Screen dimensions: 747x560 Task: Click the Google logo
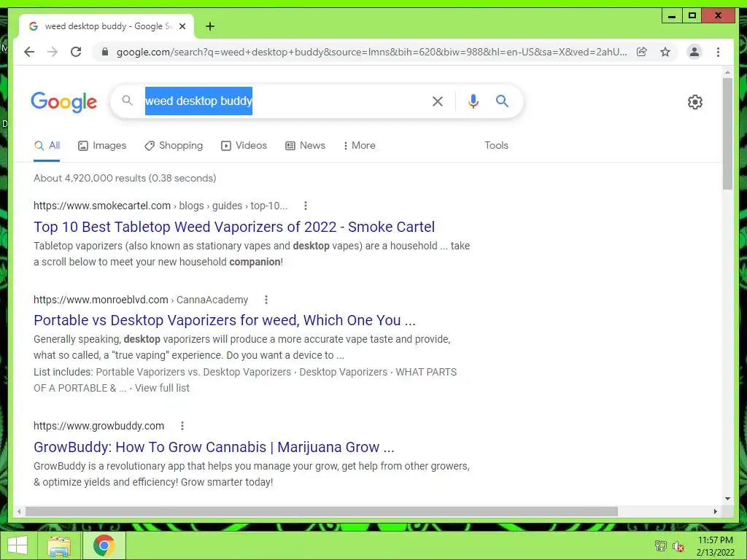(x=64, y=102)
